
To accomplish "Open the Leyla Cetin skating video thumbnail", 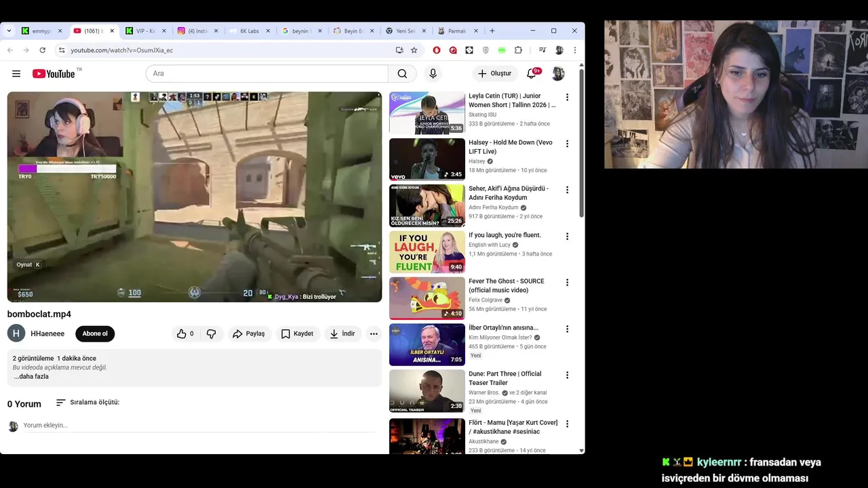I will (x=427, y=113).
